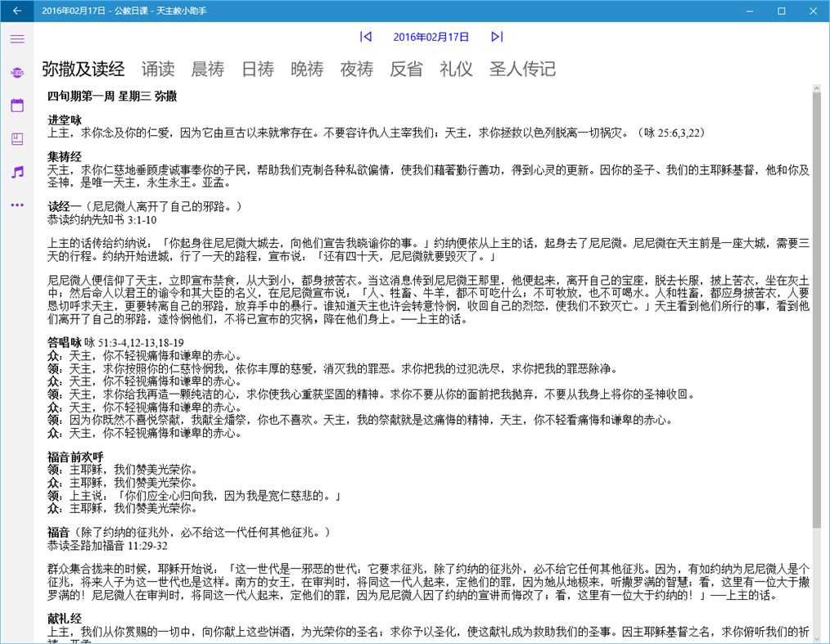Open the NEWS section from the sidebar
The image size is (830, 644).
[x=17, y=72]
